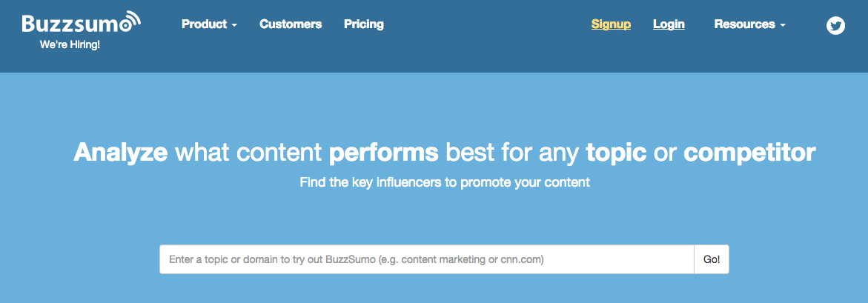This screenshot has height=303, width=868.
Task: Navigate to the Pricing page
Action: pos(364,24)
